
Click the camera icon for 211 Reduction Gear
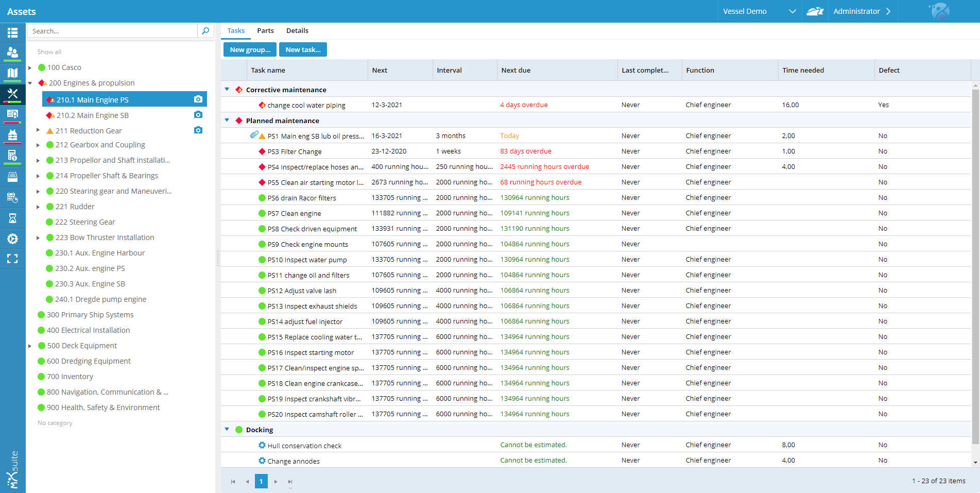[198, 130]
